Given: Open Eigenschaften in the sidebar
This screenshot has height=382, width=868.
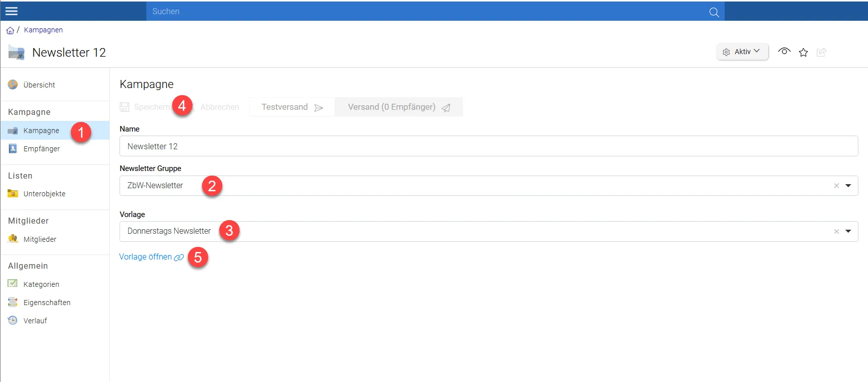Looking at the screenshot, I should tap(55, 303).
